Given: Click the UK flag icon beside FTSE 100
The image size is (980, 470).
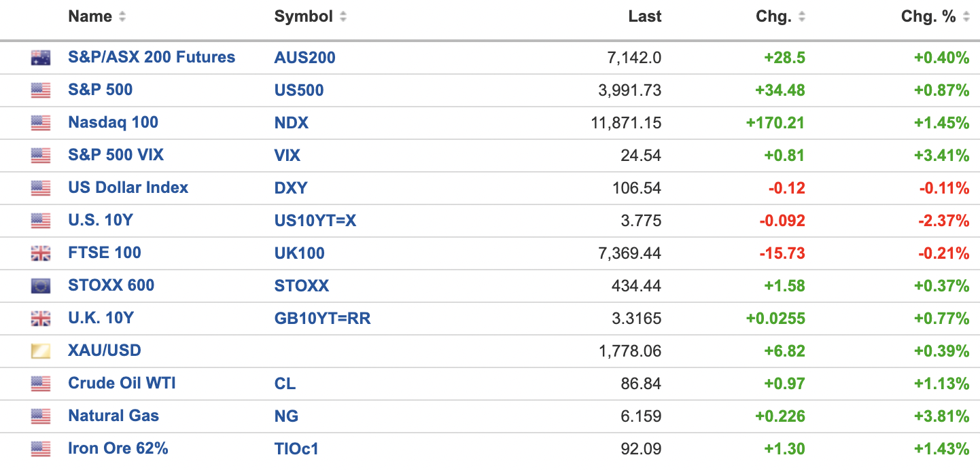Looking at the screenshot, I should tap(41, 253).
